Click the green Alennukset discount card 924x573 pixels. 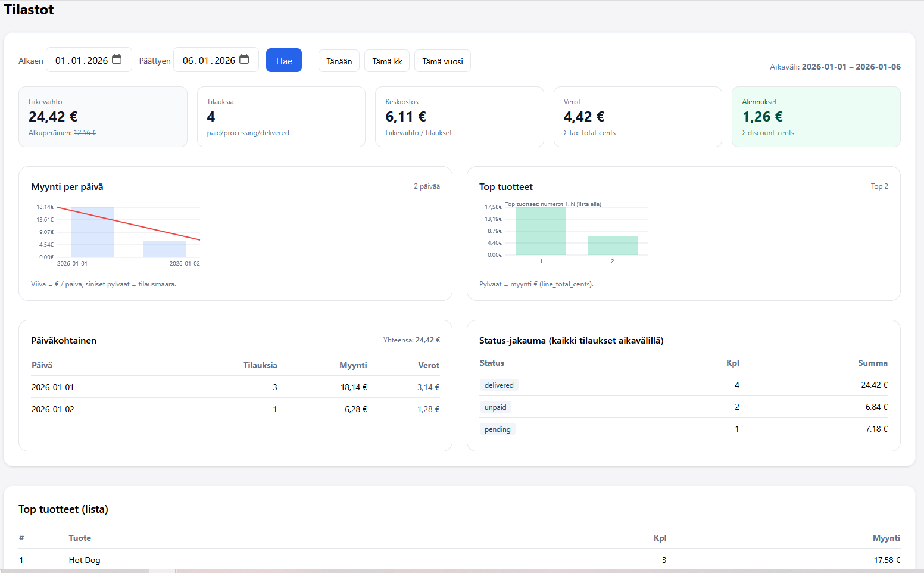(816, 117)
